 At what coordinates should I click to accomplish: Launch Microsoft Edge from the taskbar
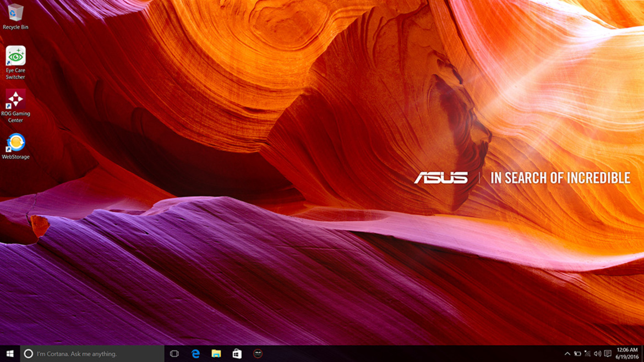(x=195, y=353)
